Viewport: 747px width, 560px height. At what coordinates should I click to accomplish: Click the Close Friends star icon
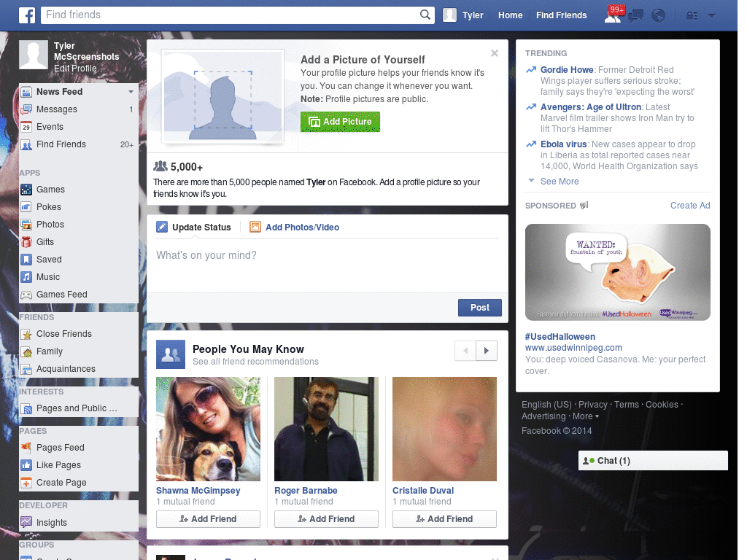click(x=27, y=334)
